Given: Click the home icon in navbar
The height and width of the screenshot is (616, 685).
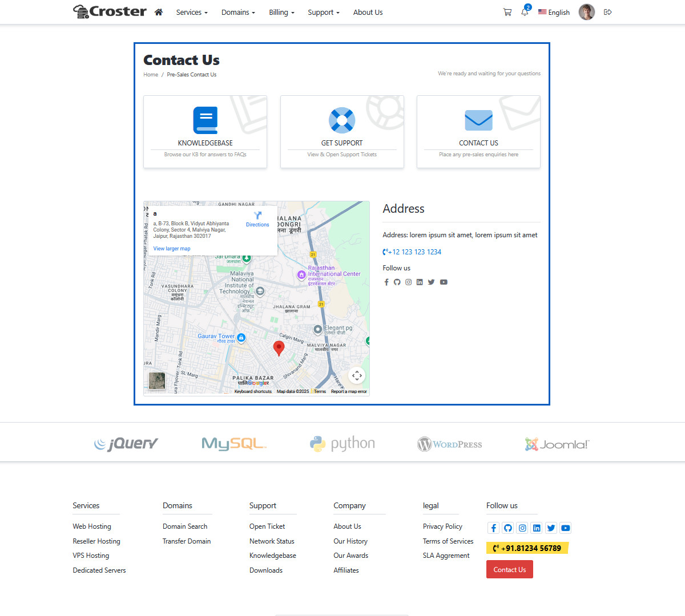Looking at the screenshot, I should click(x=159, y=12).
